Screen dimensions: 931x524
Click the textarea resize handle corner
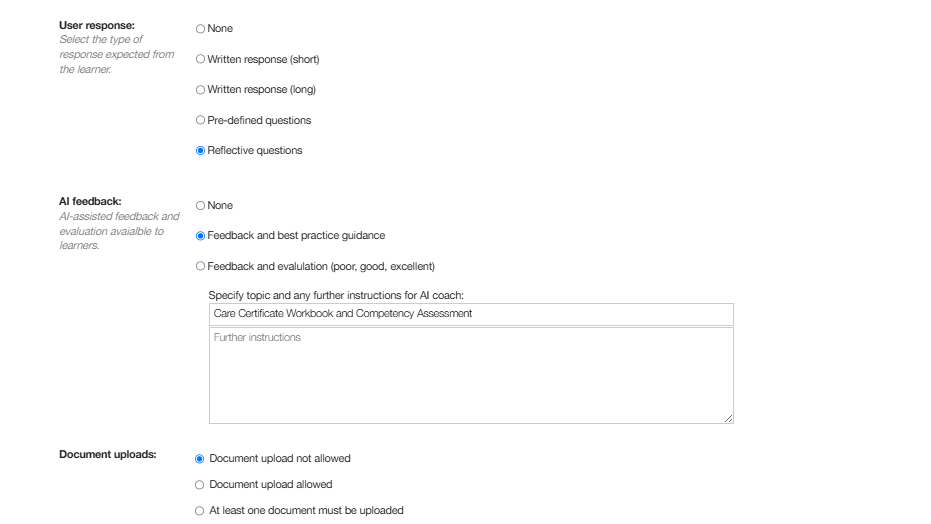coord(729,418)
